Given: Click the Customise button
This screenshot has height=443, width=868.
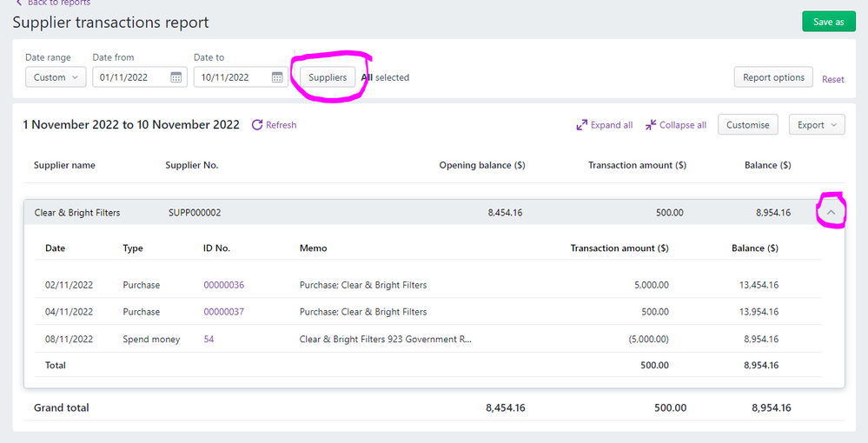Looking at the screenshot, I should [747, 125].
